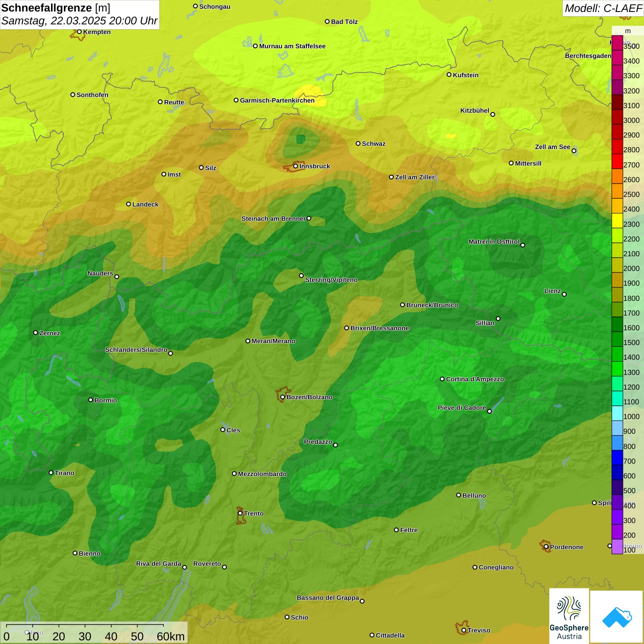Click the 'Zell am Ziller' label
The width and height of the screenshot is (644, 644).
[x=415, y=177]
